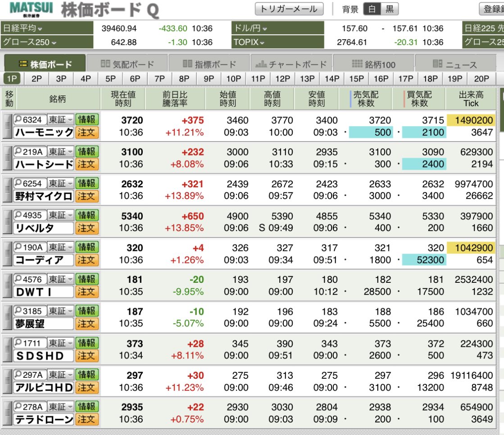Click magnifier icon for code 1711
Viewport: 504px width, 435px height.
click(x=18, y=343)
